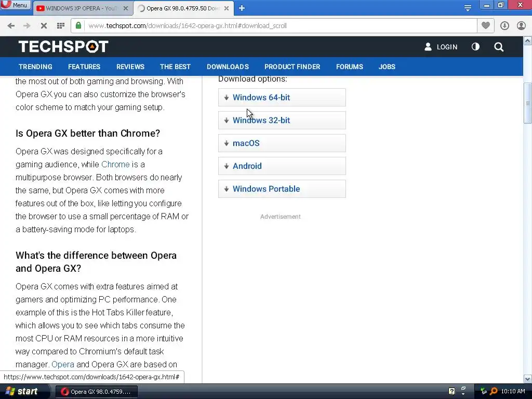Click the user silhouette icon beside LOGIN
Viewport: 532px width, 399px height.
428,47
